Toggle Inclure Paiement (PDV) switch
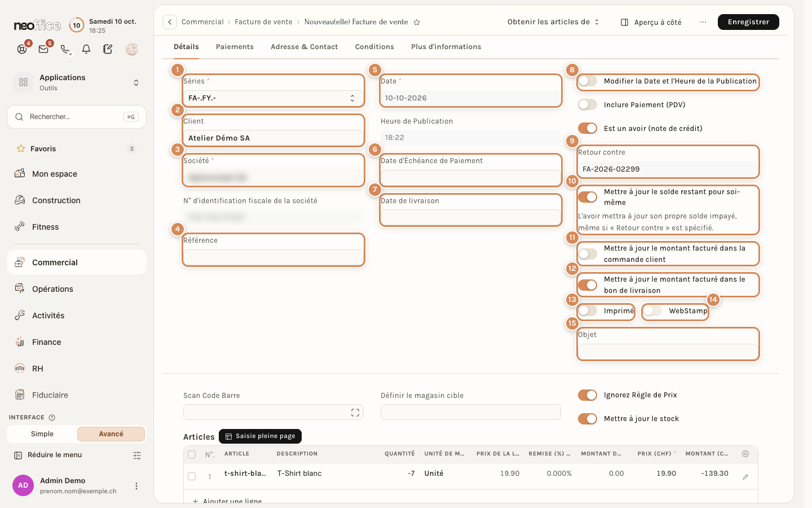Image resolution: width=812 pixels, height=508 pixels. tap(588, 105)
